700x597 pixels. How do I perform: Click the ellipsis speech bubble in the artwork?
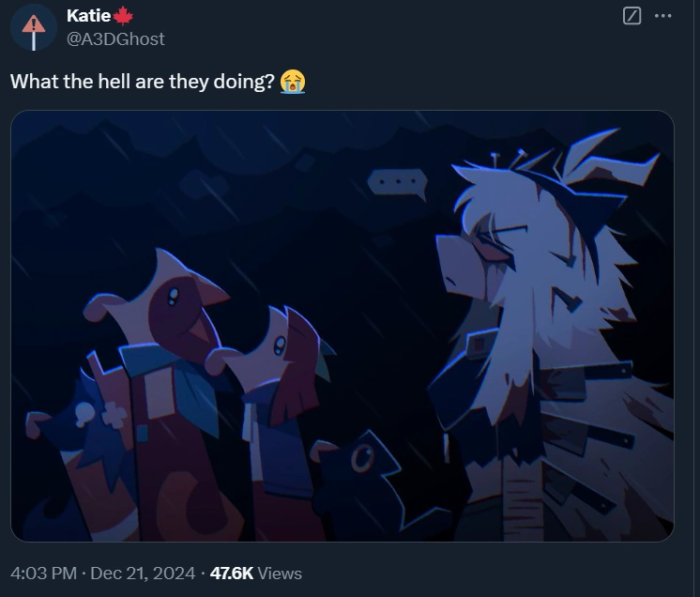pyautogui.click(x=397, y=183)
